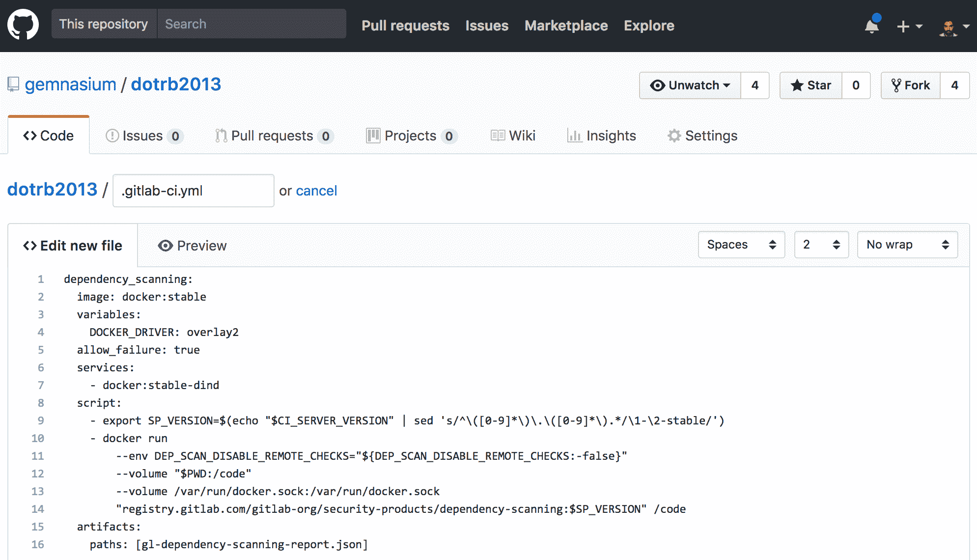Screen dimensions: 977x560
Task: Click the registry.gitlab.com image line
Action: (x=401, y=509)
